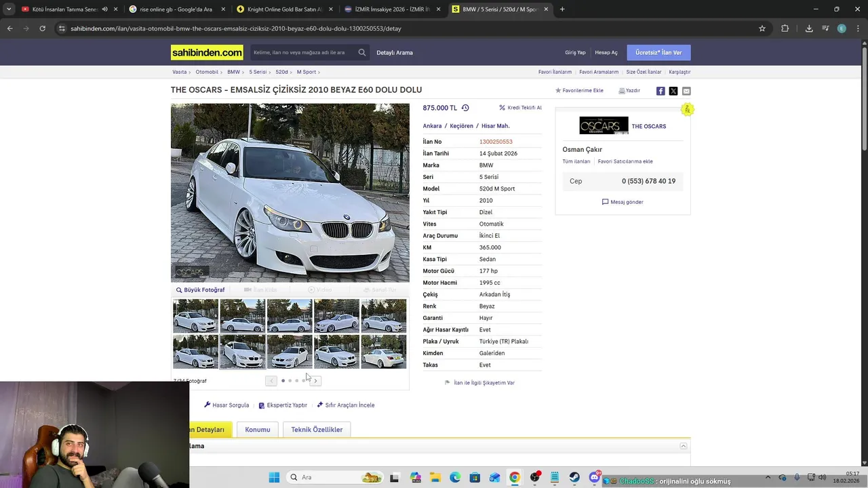
Task: Share listing on Facebook
Action: 660,91
